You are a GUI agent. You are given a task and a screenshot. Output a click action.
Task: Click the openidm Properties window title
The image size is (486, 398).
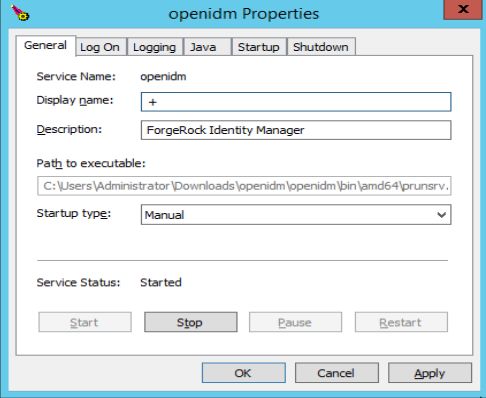click(244, 14)
